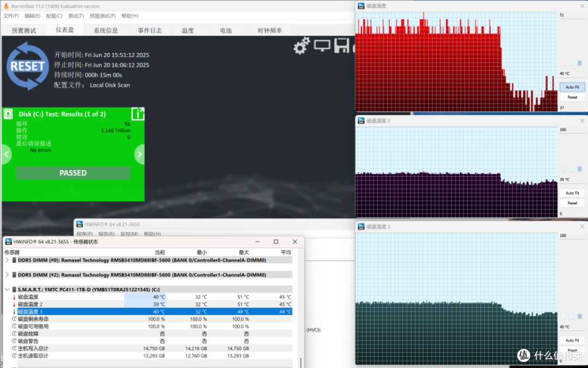Go to next test result arrow

[140, 154]
